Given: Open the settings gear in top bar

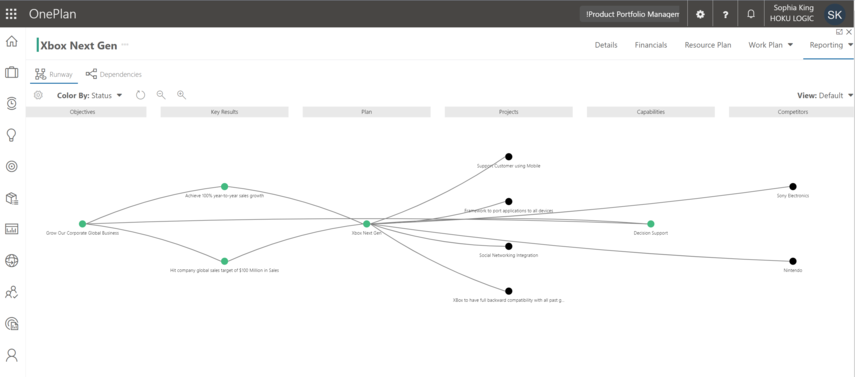Looking at the screenshot, I should 701,15.
